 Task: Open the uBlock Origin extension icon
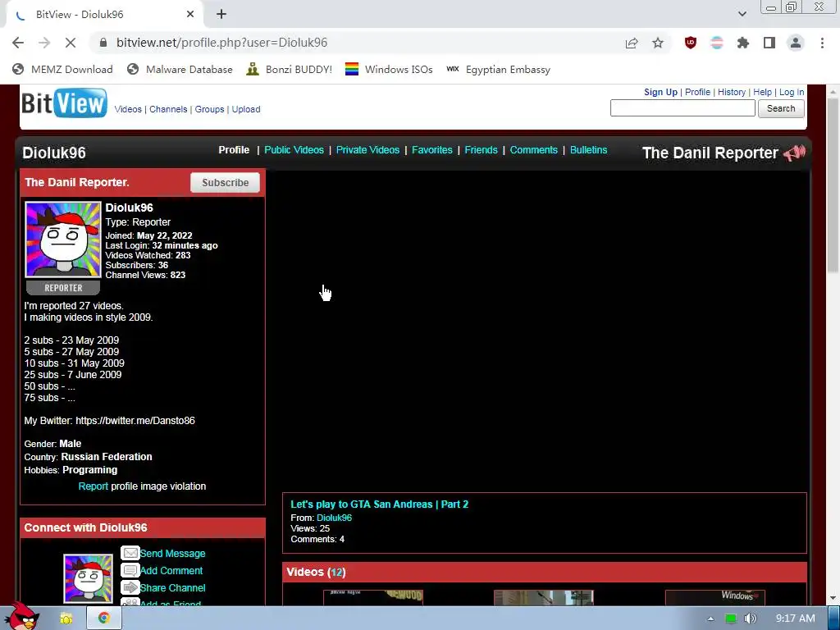point(691,43)
